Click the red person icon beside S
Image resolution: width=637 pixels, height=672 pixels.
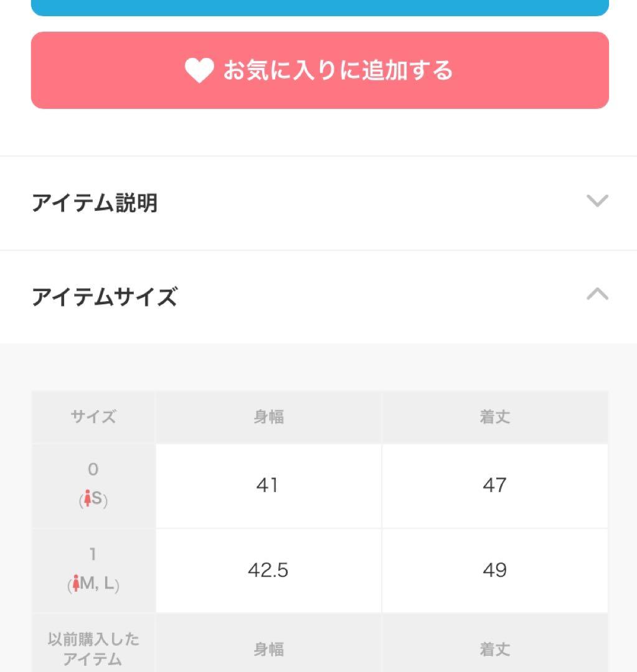coord(88,499)
